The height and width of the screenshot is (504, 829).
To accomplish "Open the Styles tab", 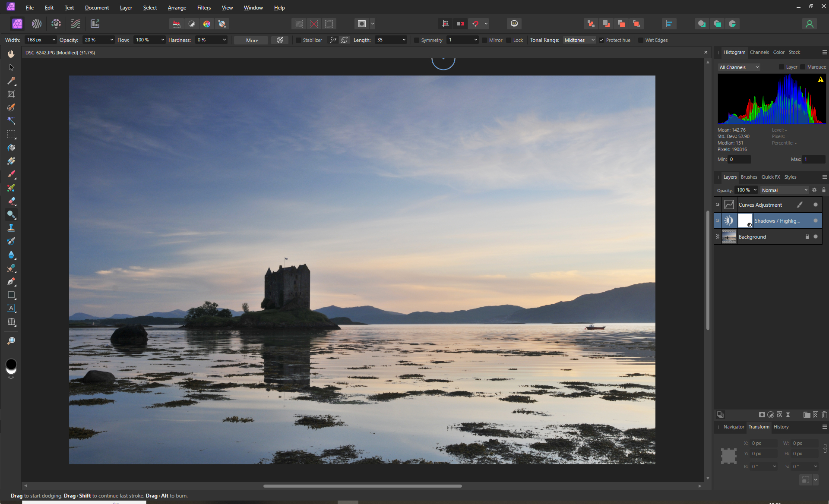I will click(790, 177).
